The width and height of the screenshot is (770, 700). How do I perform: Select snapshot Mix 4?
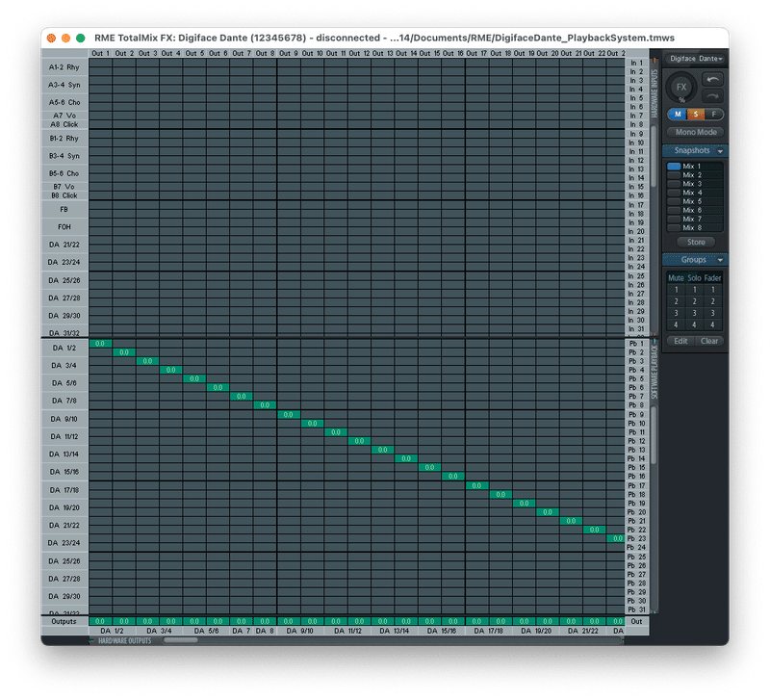tap(694, 193)
